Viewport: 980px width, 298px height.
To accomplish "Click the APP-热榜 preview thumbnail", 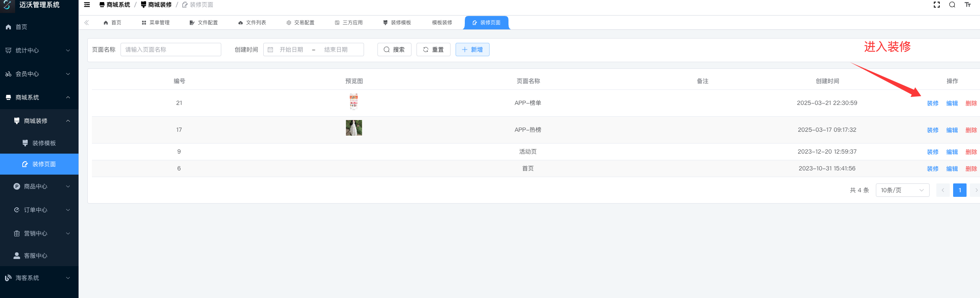I will tap(354, 128).
